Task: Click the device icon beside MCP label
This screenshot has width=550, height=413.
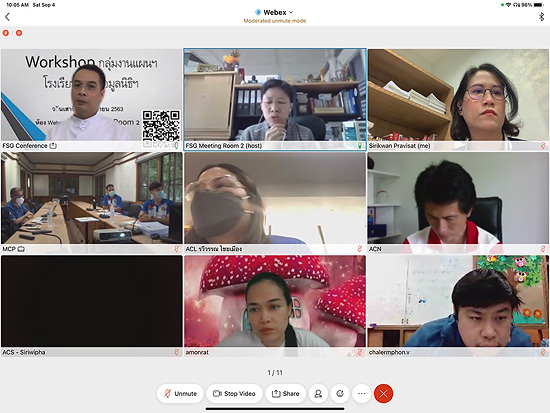Action: (x=21, y=249)
